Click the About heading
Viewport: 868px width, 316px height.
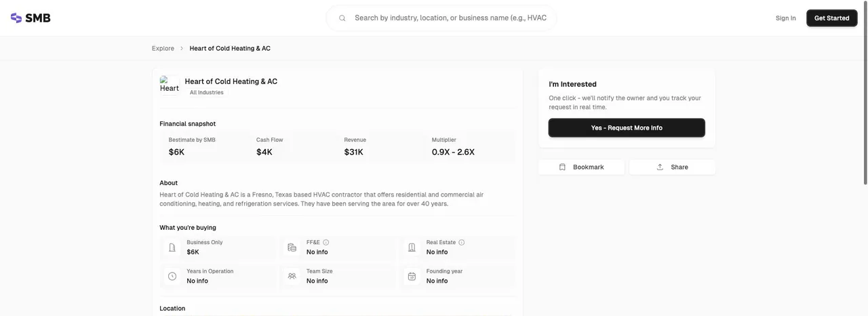[169, 183]
